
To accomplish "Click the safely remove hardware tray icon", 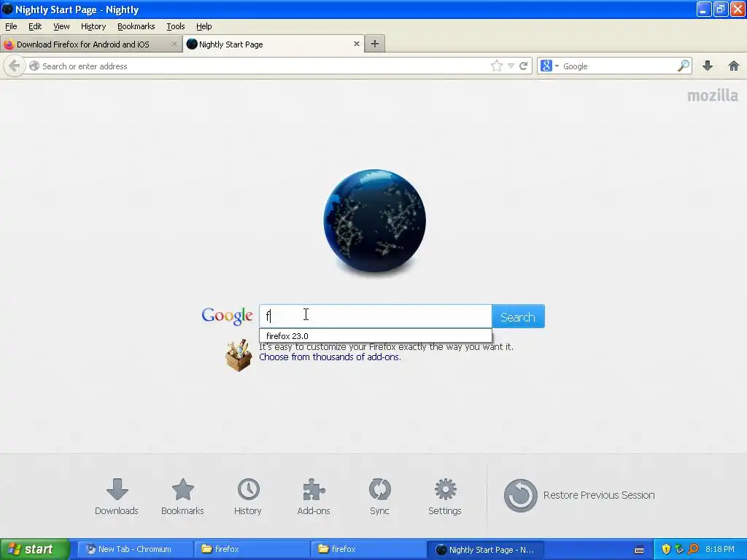I will 679,549.
